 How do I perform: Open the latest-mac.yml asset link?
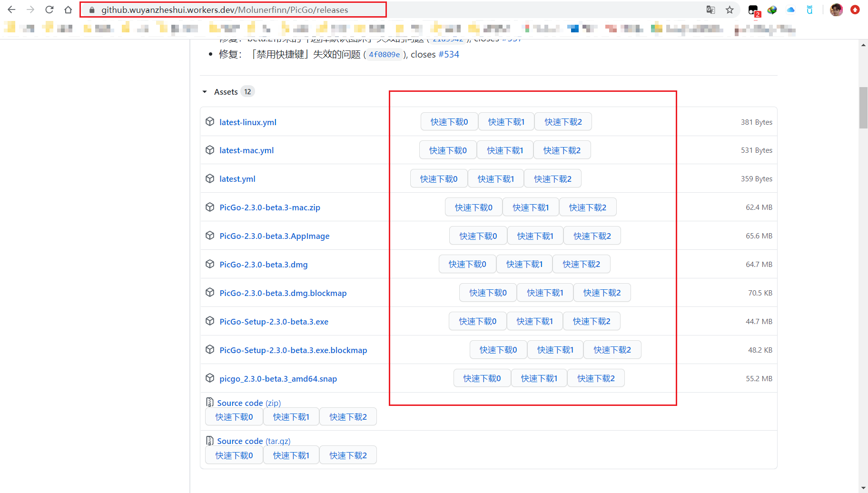pos(247,150)
